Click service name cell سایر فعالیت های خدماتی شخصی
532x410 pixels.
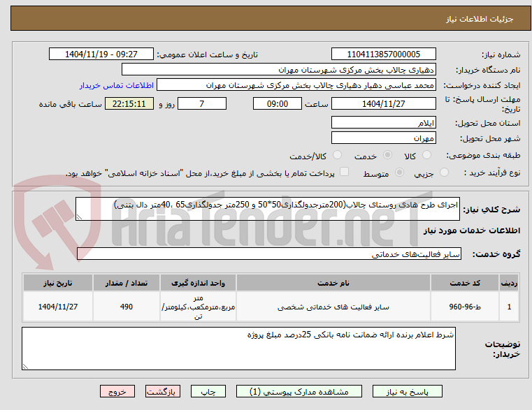pyautogui.click(x=333, y=307)
